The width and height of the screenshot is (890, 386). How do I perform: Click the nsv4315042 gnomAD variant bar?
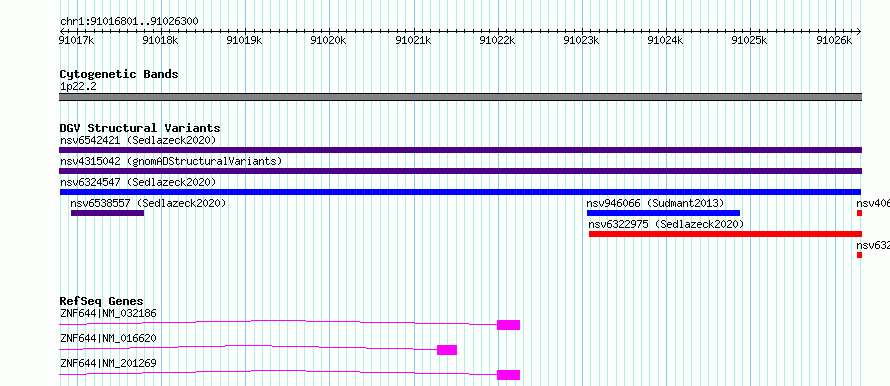point(460,171)
